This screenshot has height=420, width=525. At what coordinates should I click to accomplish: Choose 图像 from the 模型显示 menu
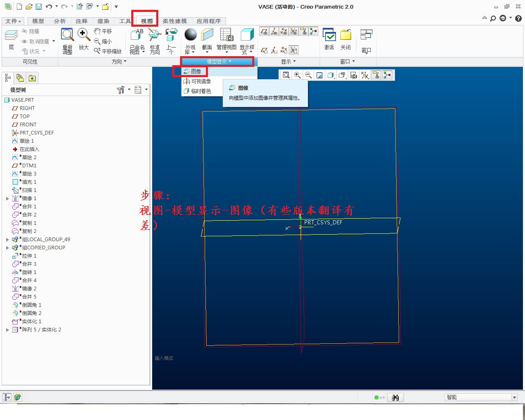[196, 71]
